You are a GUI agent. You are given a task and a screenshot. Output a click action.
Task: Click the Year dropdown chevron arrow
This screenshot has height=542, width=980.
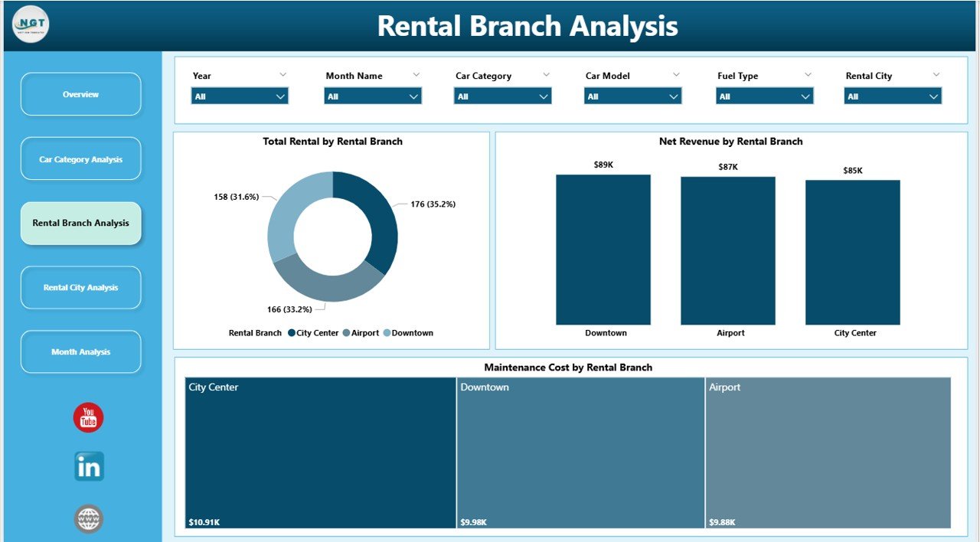[x=284, y=74]
